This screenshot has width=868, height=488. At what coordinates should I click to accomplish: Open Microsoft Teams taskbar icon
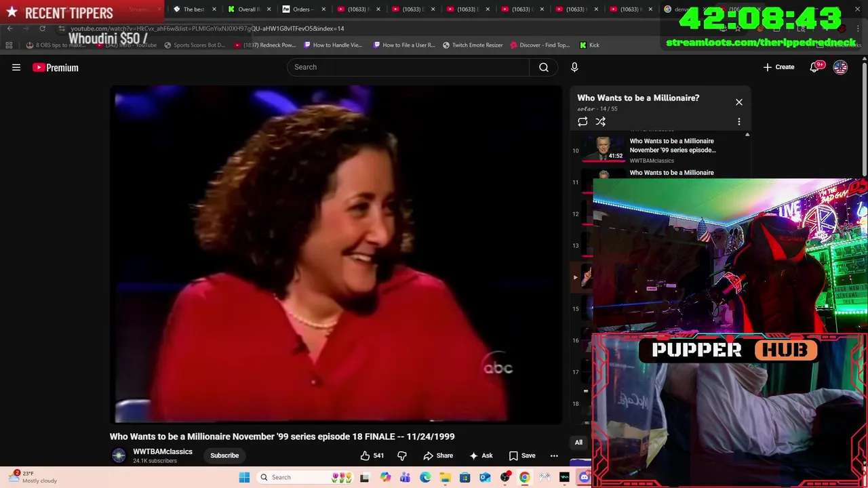tap(405, 477)
